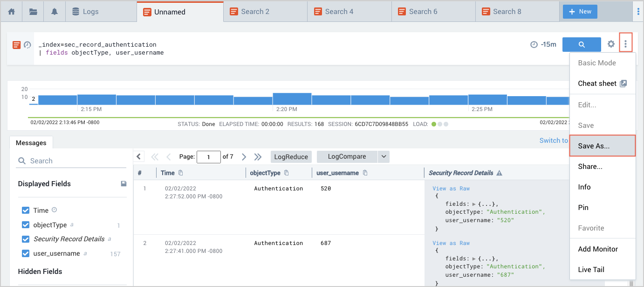The image size is (644, 287).
Task: Save displayed fields via disk icon
Action: [123, 184]
